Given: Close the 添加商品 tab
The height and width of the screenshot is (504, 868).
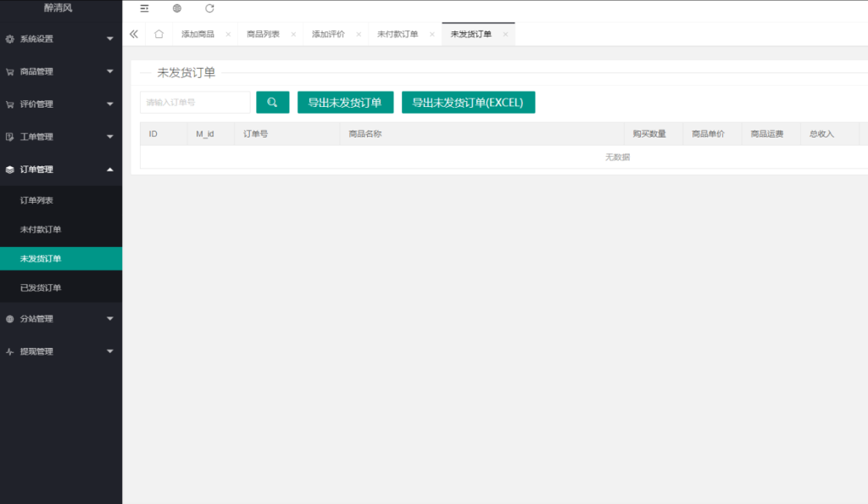Looking at the screenshot, I should click(x=228, y=34).
